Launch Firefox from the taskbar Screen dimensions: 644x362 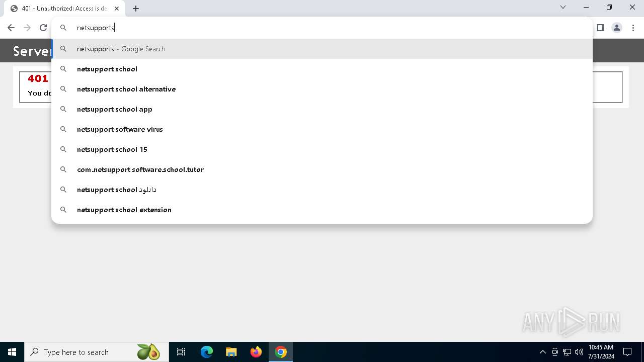256,352
